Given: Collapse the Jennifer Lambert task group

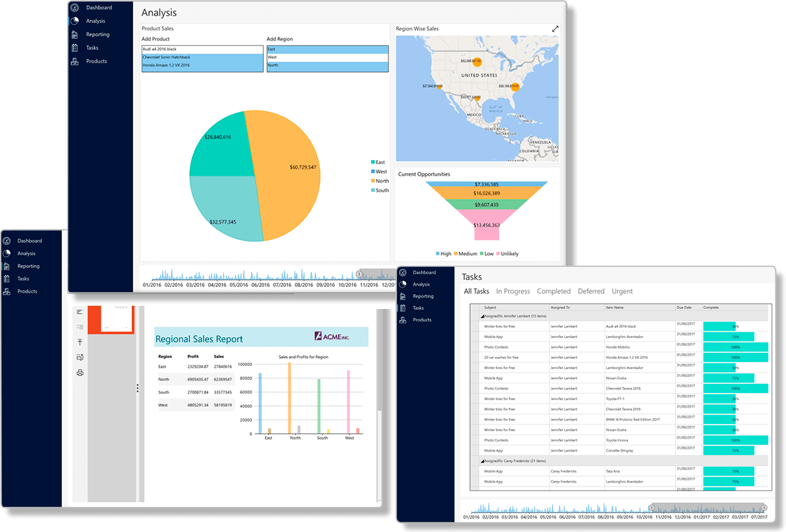Looking at the screenshot, I should (481, 317).
